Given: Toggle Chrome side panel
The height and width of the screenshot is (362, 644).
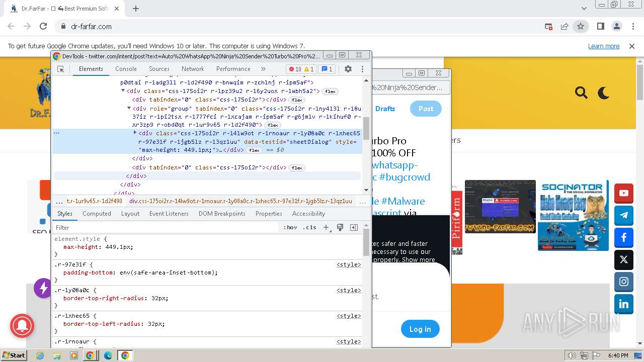Looking at the screenshot, I should point(600,26).
